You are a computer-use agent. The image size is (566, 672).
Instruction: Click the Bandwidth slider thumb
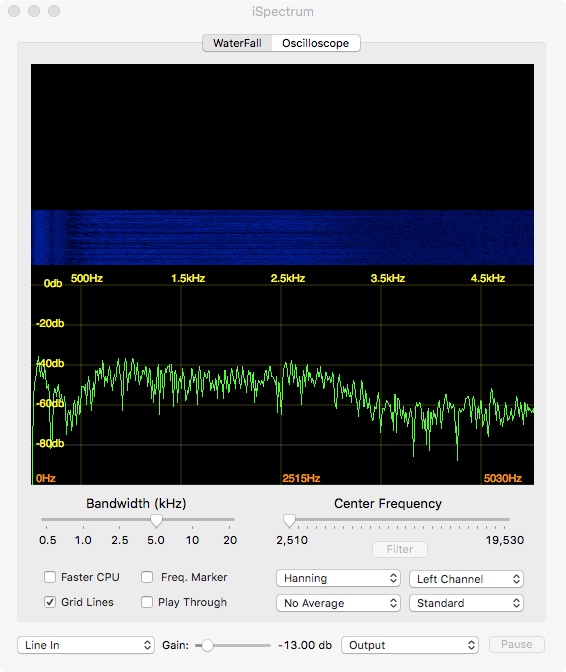(156, 521)
